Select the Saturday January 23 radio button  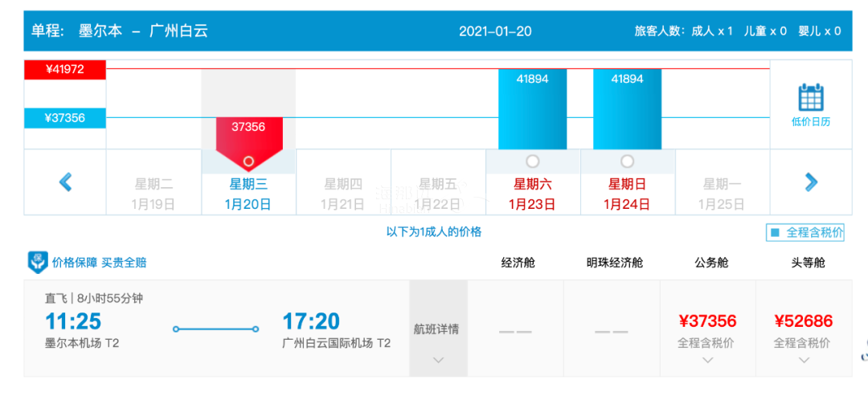coord(532,161)
